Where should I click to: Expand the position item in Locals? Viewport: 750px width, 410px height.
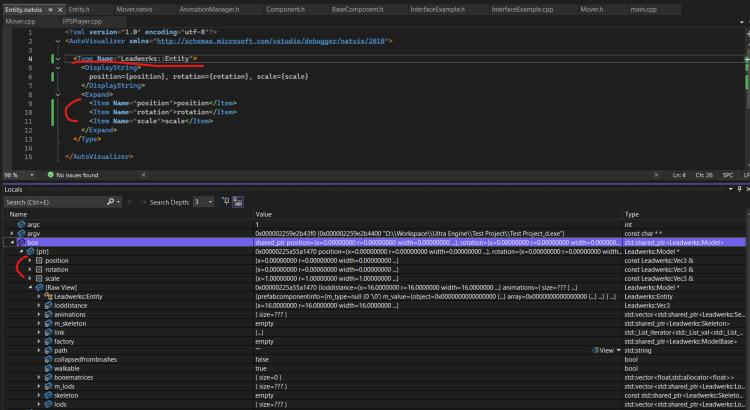(28, 261)
